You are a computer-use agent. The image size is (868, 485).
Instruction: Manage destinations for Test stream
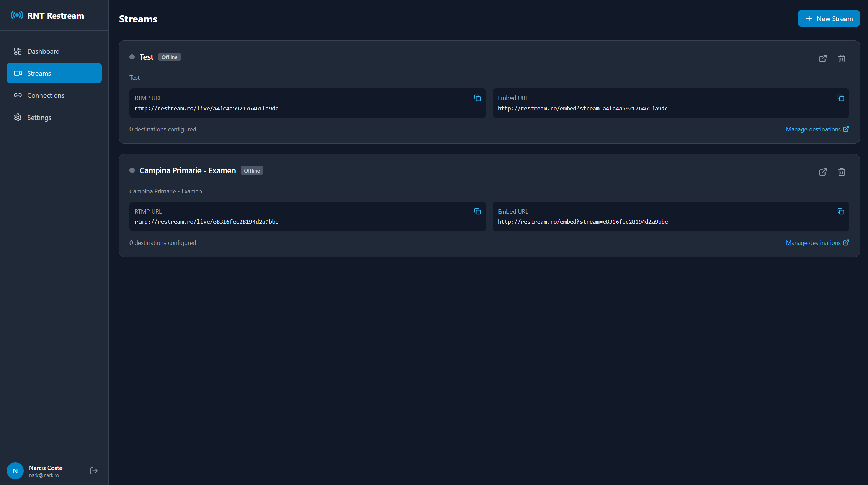[817, 129]
